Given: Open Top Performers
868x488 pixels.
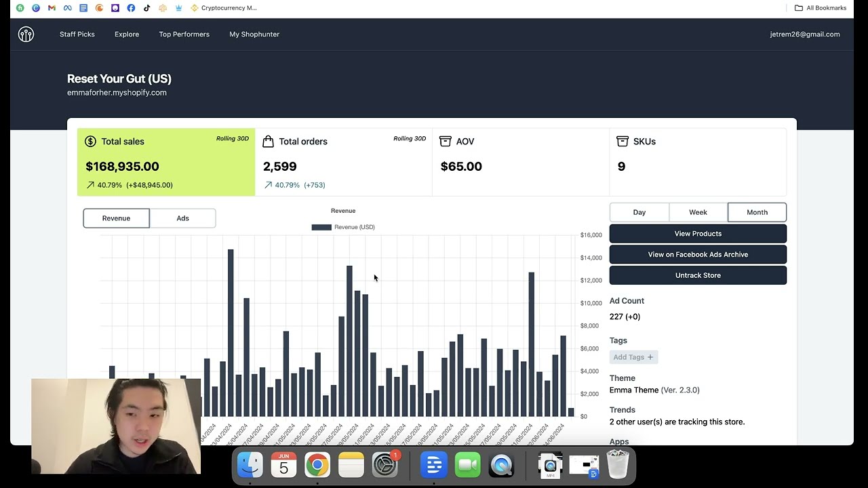Looking at the screenshot, I should coord(184,34).
